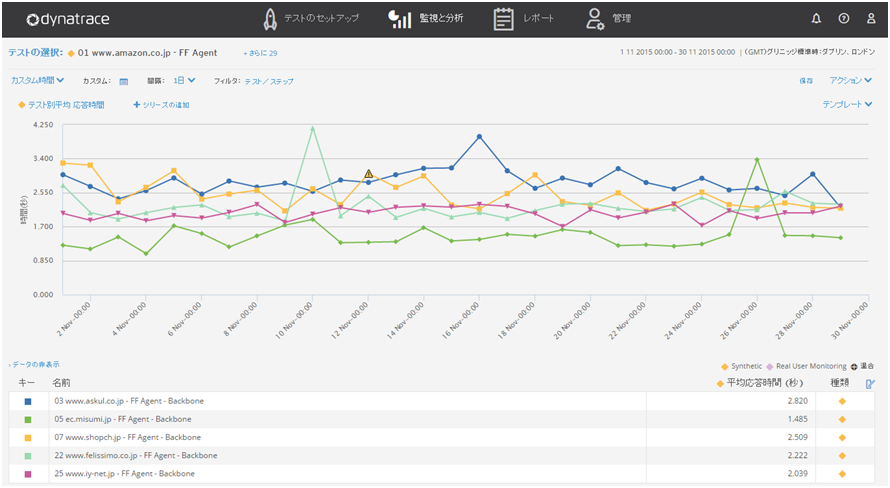Click light green key for felissimo row

click(x=28, y=456)
